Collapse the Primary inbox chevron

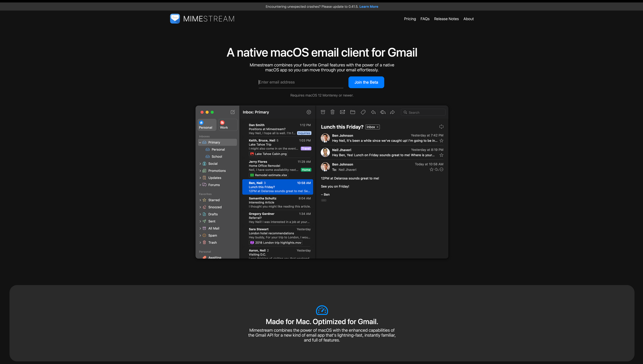pos(200,143)
